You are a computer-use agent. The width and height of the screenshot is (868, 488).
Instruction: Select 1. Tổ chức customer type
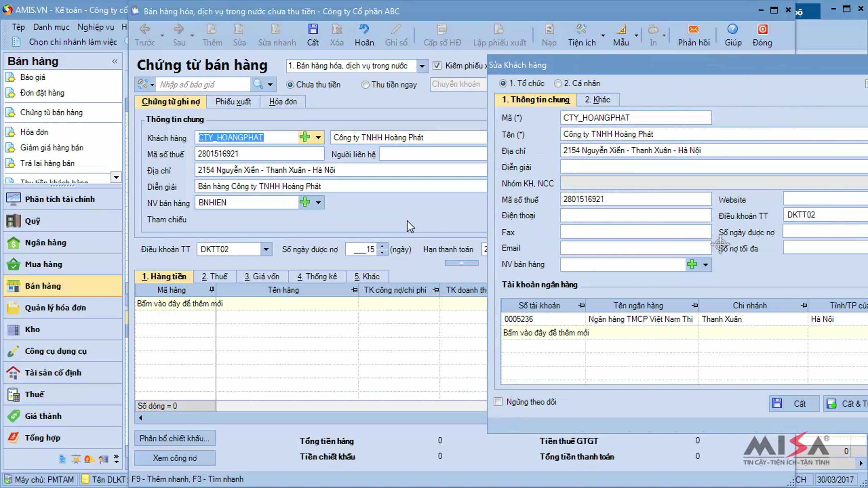503,84
